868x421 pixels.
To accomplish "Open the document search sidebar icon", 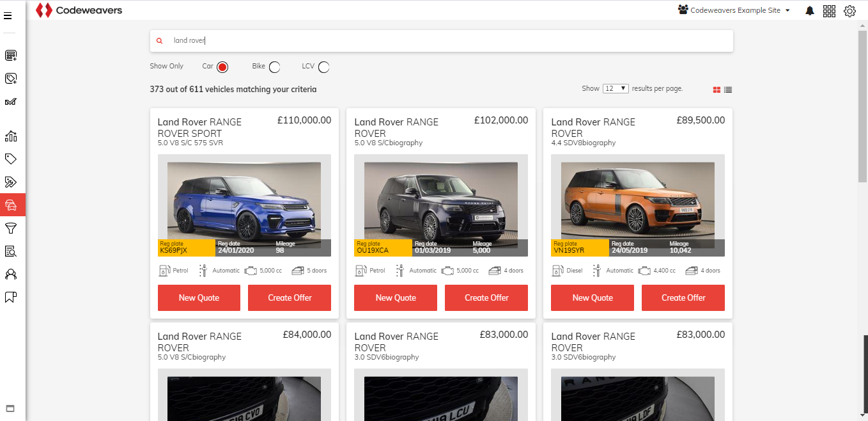I will coord(10,251).
